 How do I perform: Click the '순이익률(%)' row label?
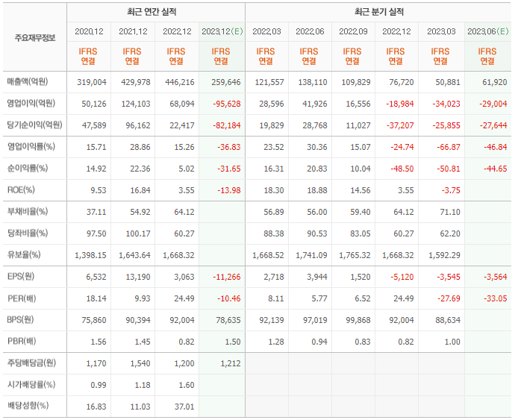tap(28, 169)
